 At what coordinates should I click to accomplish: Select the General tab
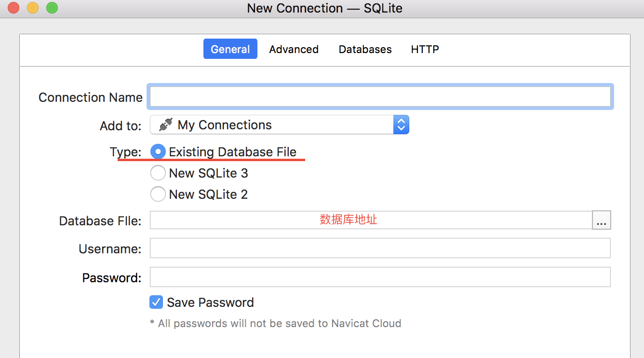pyautogui.click(x=230, y=49)
